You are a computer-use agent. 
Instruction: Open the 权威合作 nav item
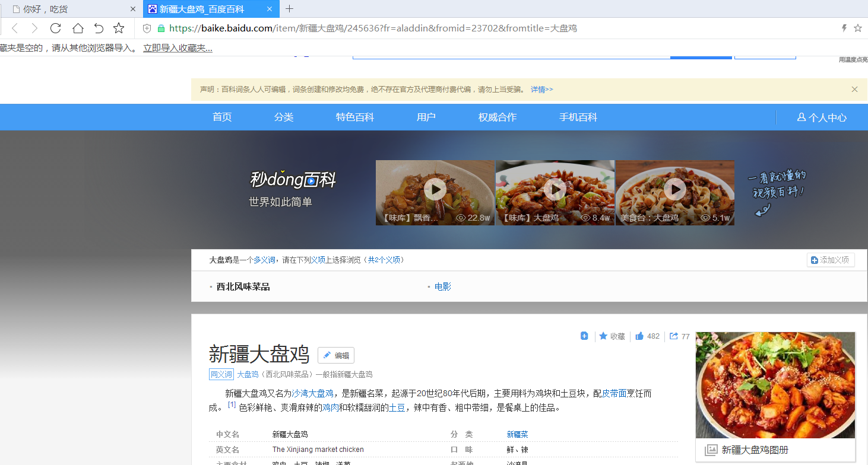(x=498, y=117)
